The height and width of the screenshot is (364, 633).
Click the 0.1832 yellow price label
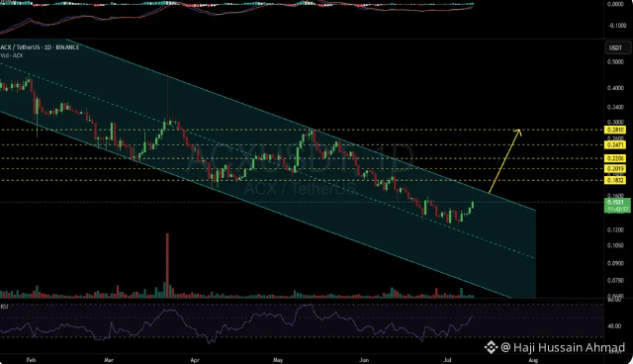tap(615, 180)
